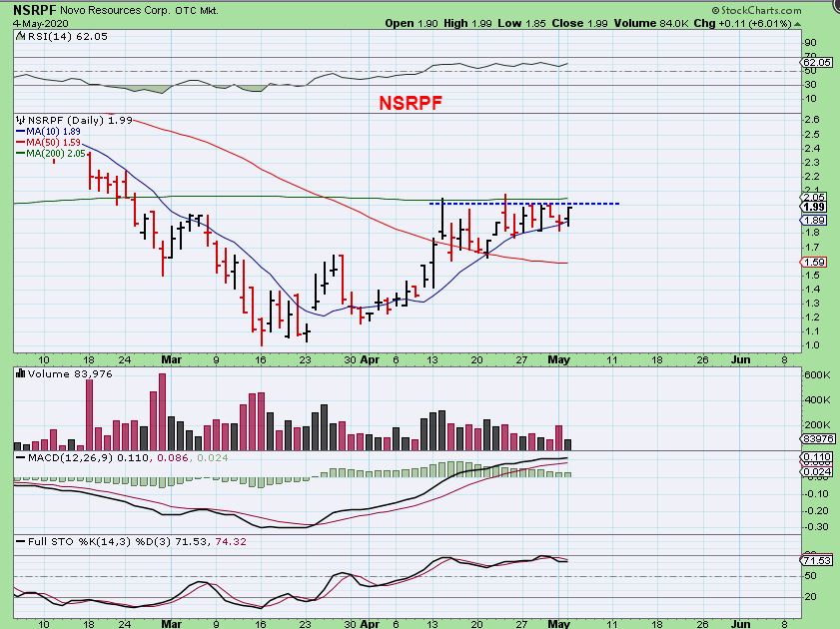Screen dimensions: 840x629
Task: Click the MA(200) 2.05 legend text
Action: [x=56, y=154]
